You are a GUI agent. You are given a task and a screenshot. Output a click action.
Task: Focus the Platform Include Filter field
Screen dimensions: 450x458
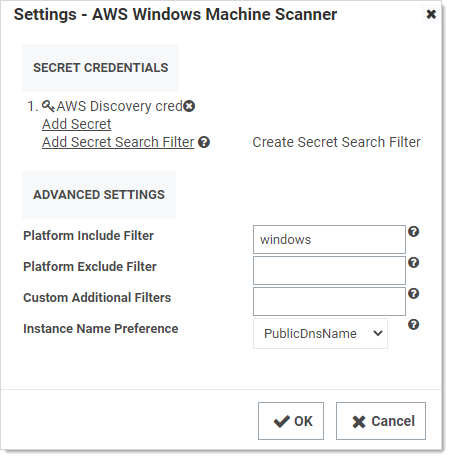pyautogui.click(x=329, y=239)
